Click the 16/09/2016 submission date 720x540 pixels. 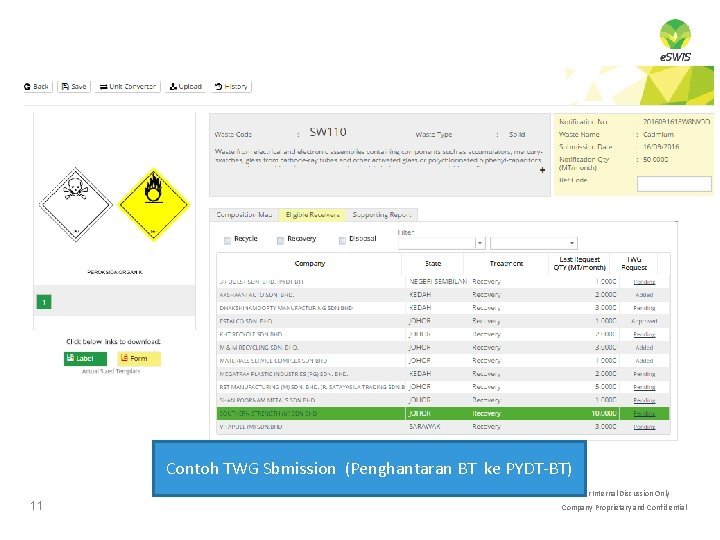point(661,147)
